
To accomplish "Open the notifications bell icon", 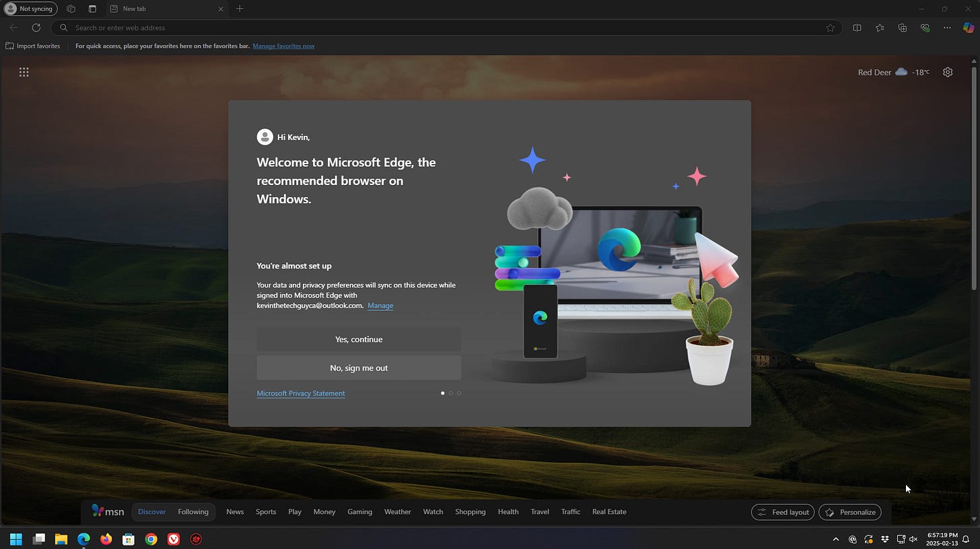I will (x=966, y=539).
